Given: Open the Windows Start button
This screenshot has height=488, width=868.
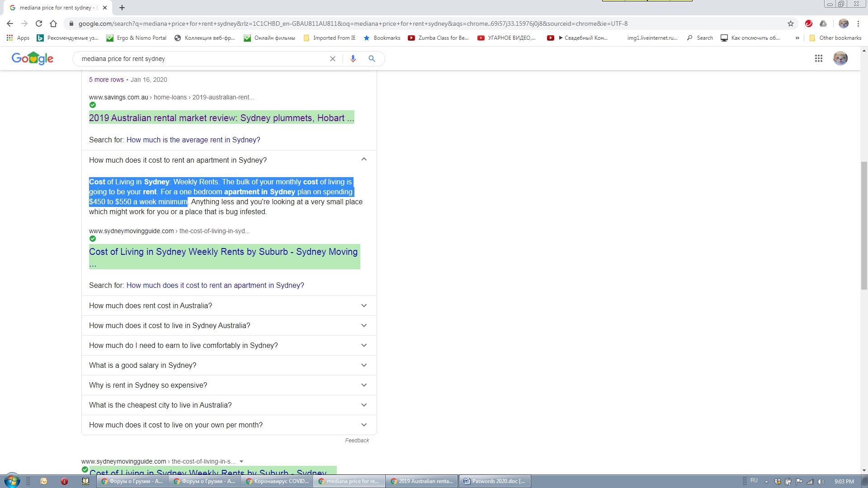Looking at the screenshot, I should [x=12, y=481].
